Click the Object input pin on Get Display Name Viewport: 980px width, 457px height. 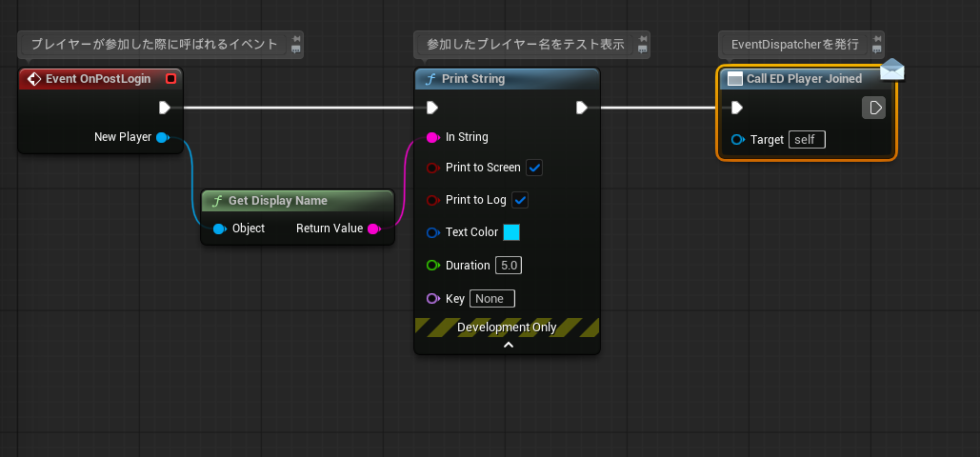(219, 228)
